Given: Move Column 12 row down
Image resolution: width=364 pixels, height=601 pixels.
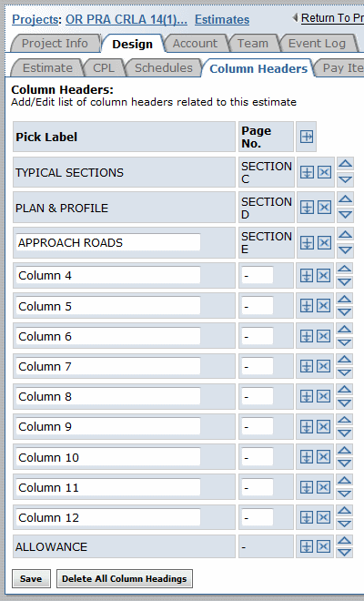Looking at the screenshot, I should [x=345, y=524].
